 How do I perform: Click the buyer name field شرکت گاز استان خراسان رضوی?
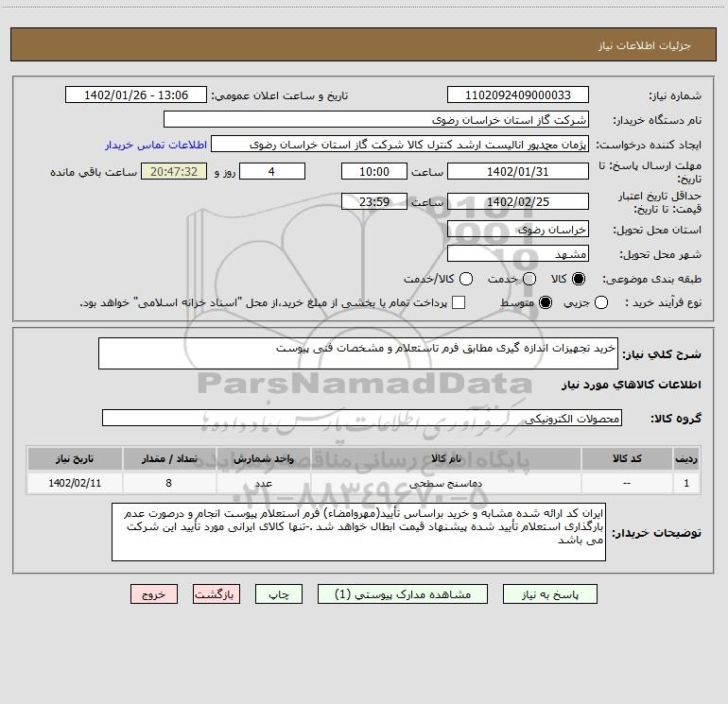click(x=376, y=120)
